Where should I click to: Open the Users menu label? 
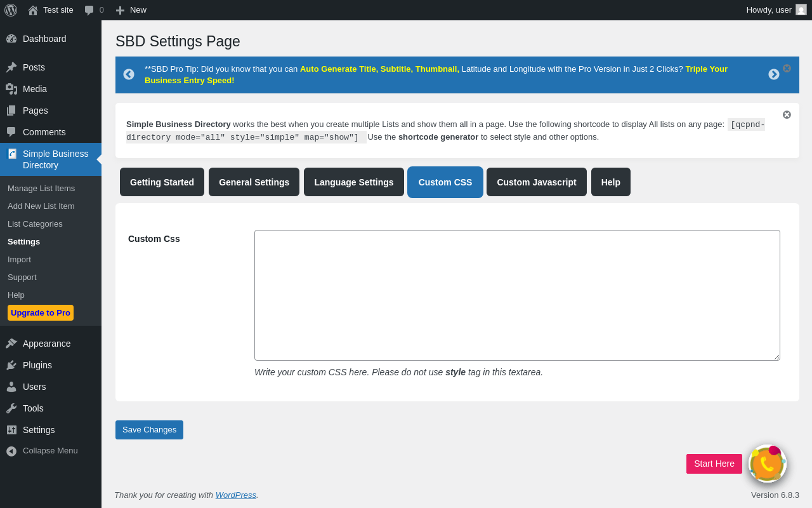[34, 387]
